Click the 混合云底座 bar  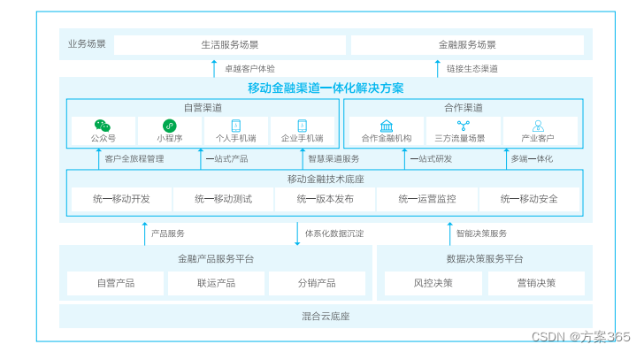coord(326,317)
